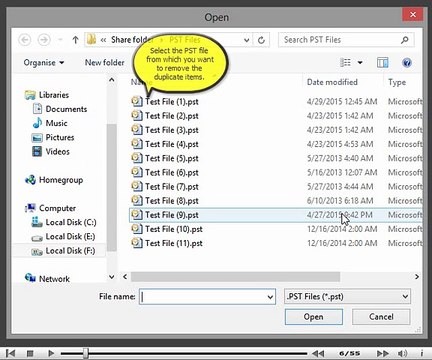Image resolution: width=432 pixels, height=360 pixels.
Task: Click the Test File (6).pst file icon
Action: tap(137, 172)
